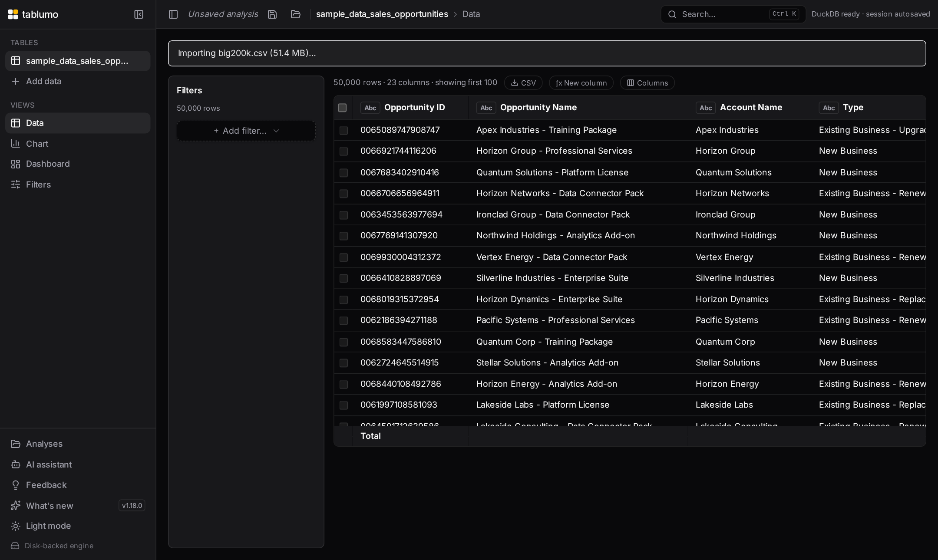Export the table with the CSV button
Viewport: 938px width, 560px height.
[523, 83]
